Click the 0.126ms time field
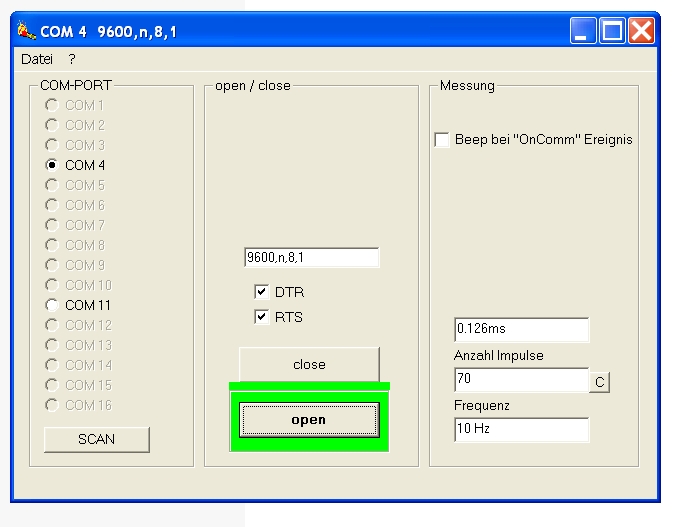This screenshot has width=682, height=527. [x=522, y=330]
